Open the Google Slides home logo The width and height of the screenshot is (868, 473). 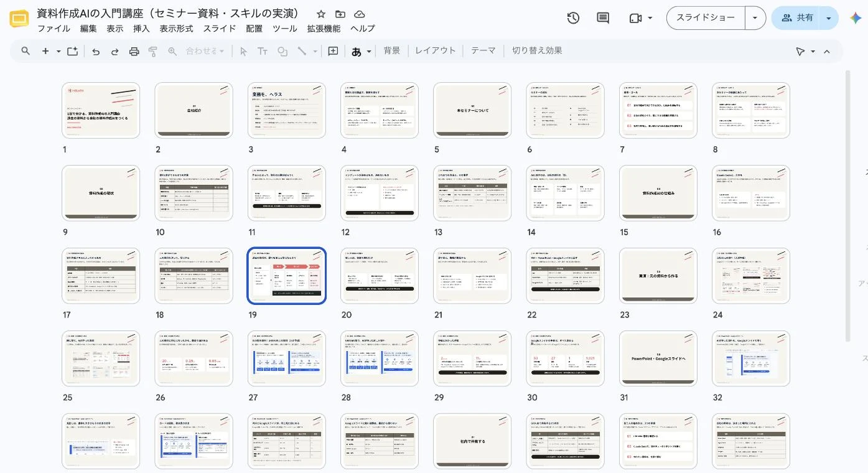pyautogui.click(x=20, y=19)
